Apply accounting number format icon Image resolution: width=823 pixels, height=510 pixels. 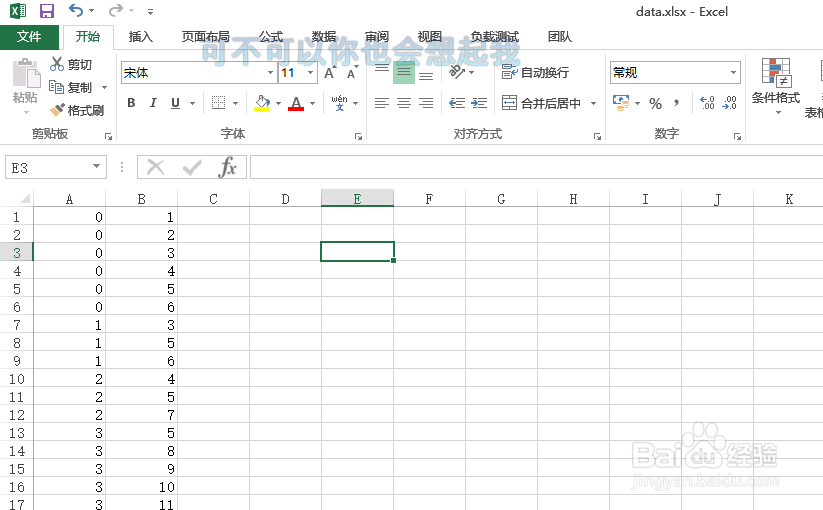tap(621, 102)
